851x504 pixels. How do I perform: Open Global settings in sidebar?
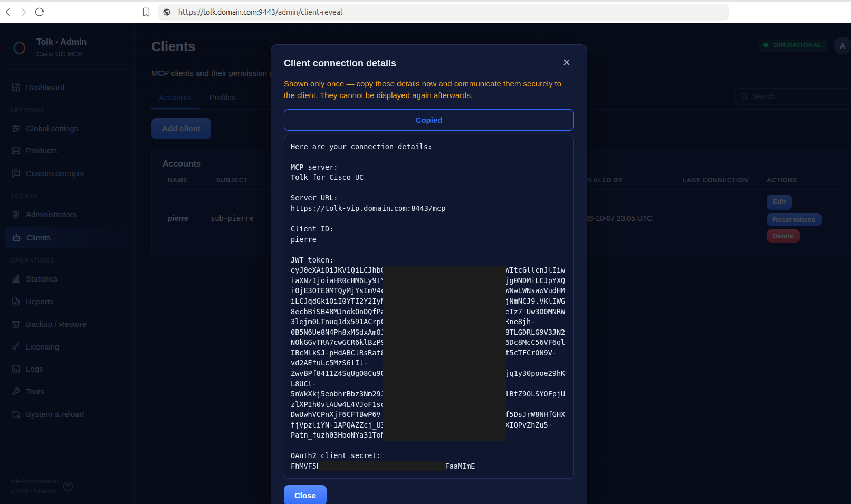tap(65, 129)
